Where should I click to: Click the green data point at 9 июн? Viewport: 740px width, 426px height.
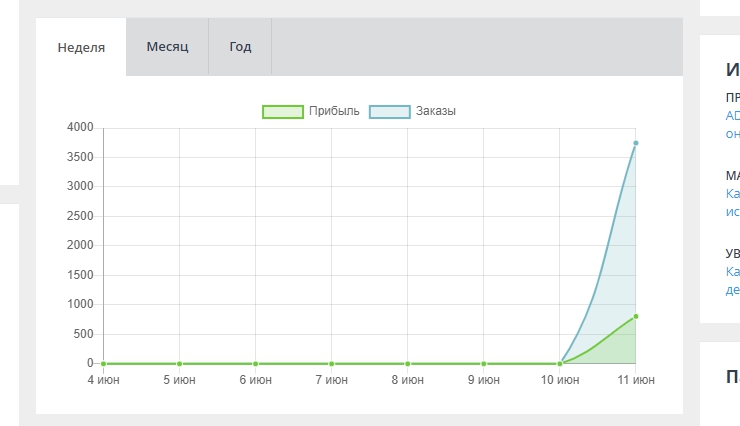[x=483, y=364]
